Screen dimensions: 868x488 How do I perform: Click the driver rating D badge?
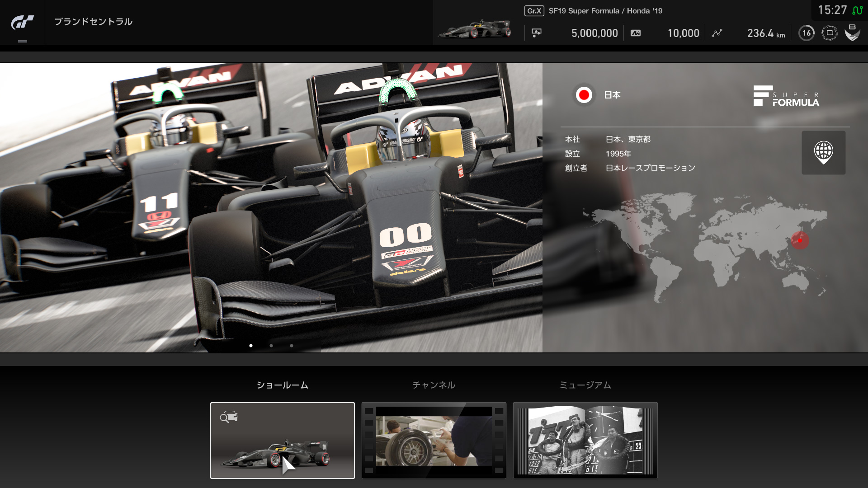830,33
